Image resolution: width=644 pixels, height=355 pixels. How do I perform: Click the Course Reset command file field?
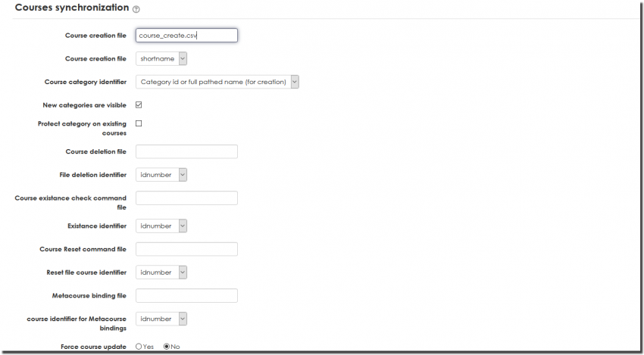(x=186, y=249)
